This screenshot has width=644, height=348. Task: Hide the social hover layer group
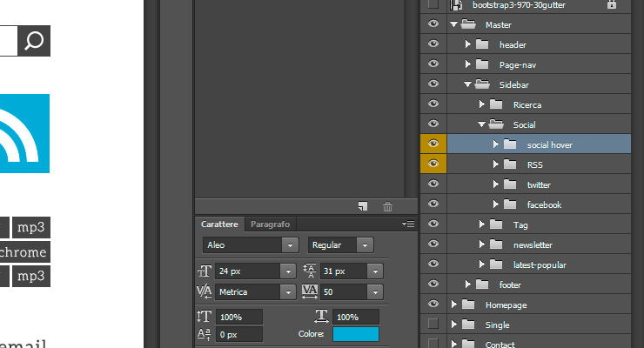(433, 144)
